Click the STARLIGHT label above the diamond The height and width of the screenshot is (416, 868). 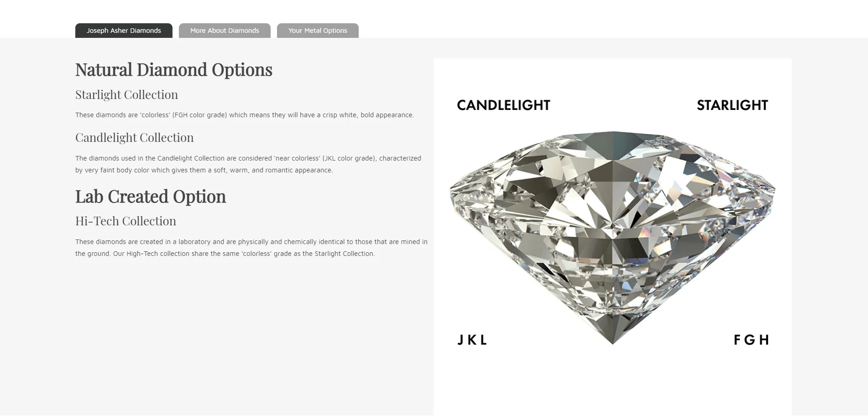tap(732, 105)
